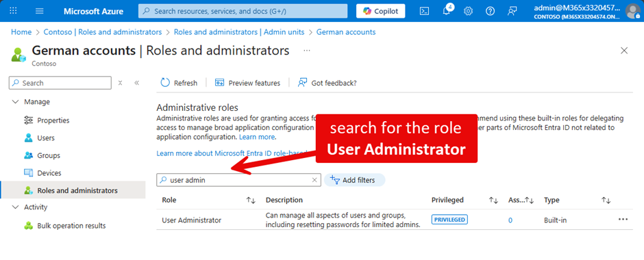Follow the Learn more link
Image resolution: width=644 pixels, height=260 pixels.
[x=257, y=137]
